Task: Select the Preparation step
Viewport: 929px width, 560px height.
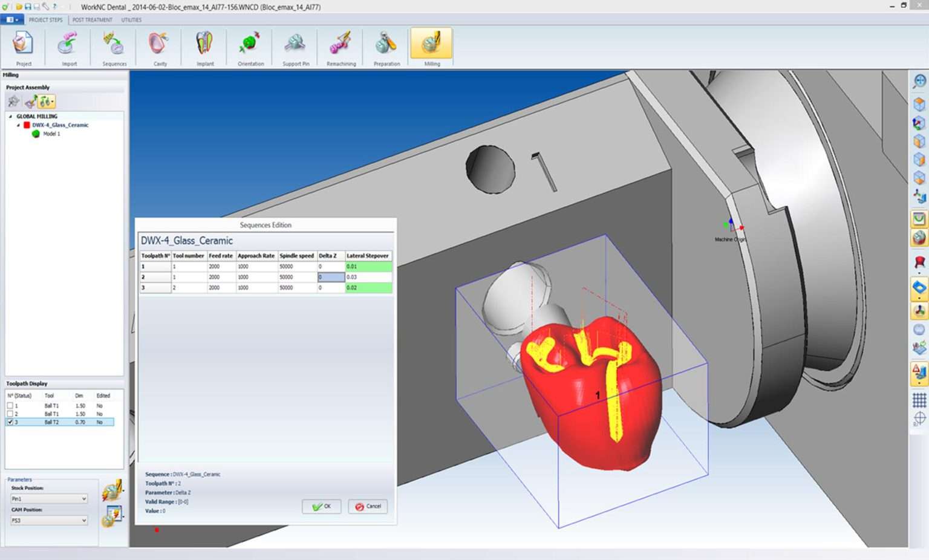Action: tap(386, 47)
